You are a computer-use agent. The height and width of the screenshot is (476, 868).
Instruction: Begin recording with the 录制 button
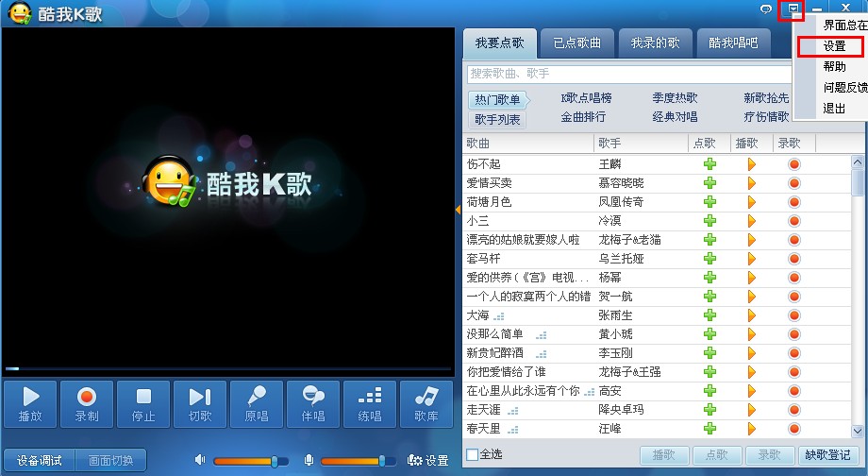(x=87, y=404)
